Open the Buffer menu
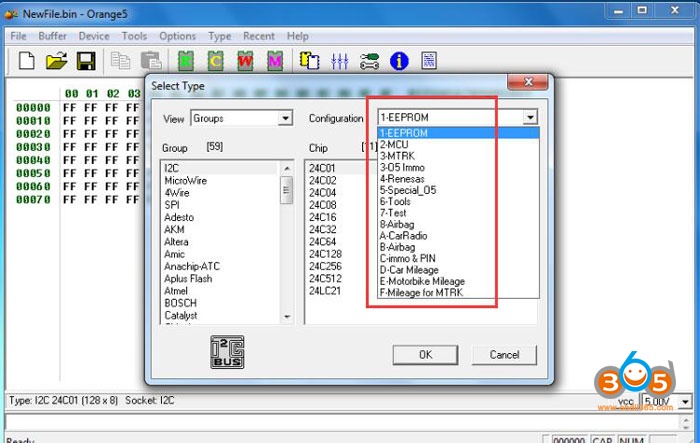This screenshot has height=443, width=700. (x=52, y=36)
